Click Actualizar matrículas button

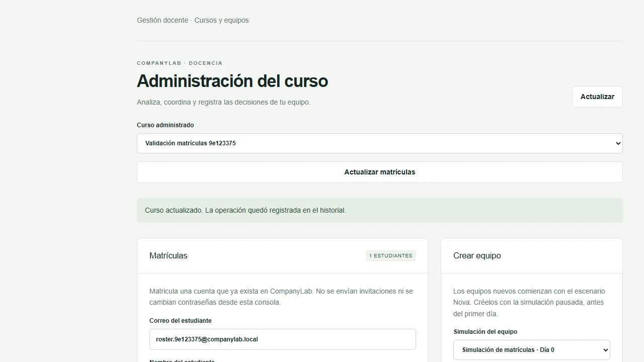(x=380, y=172)
